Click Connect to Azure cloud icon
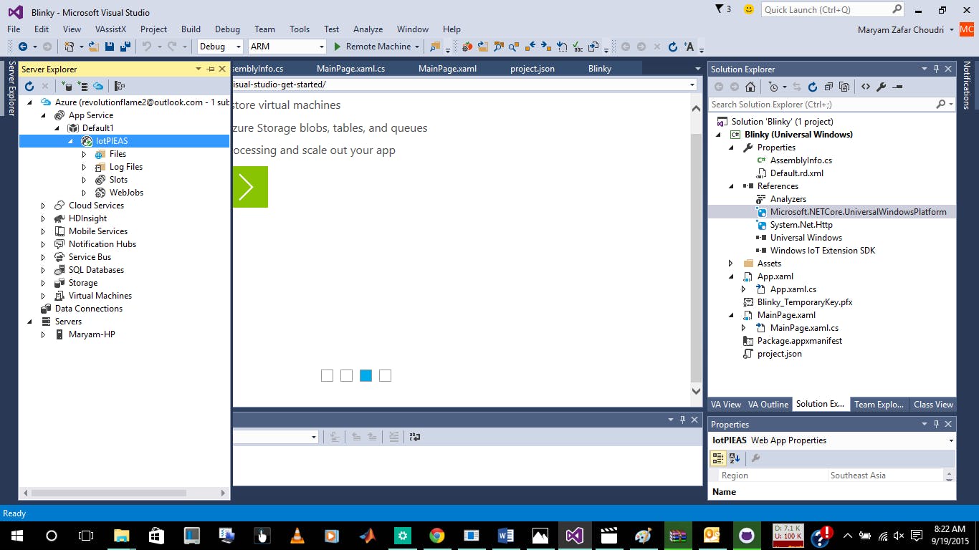Image resolution: width=979 pixels, height=560 pixels. (98, 86)
